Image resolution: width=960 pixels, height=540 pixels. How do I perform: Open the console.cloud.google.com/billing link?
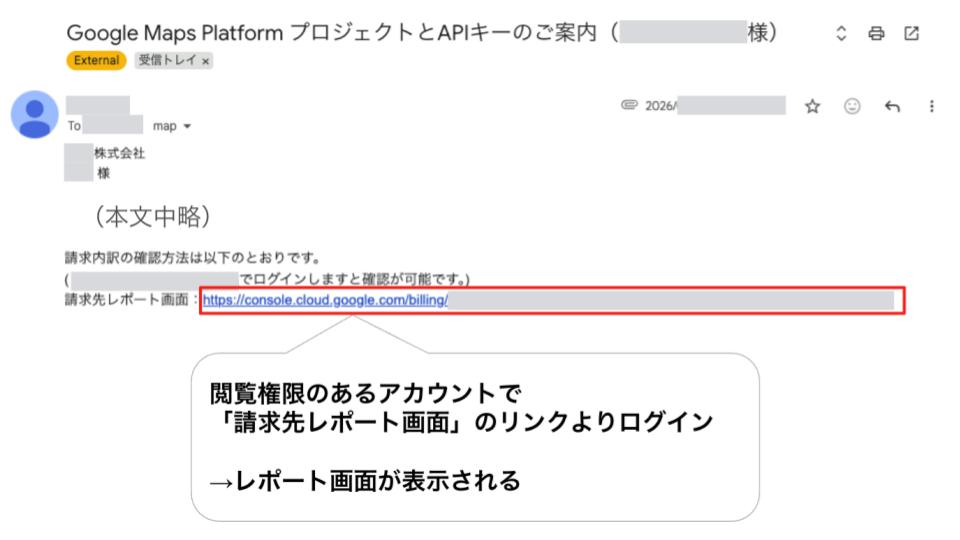click(325, 300)
